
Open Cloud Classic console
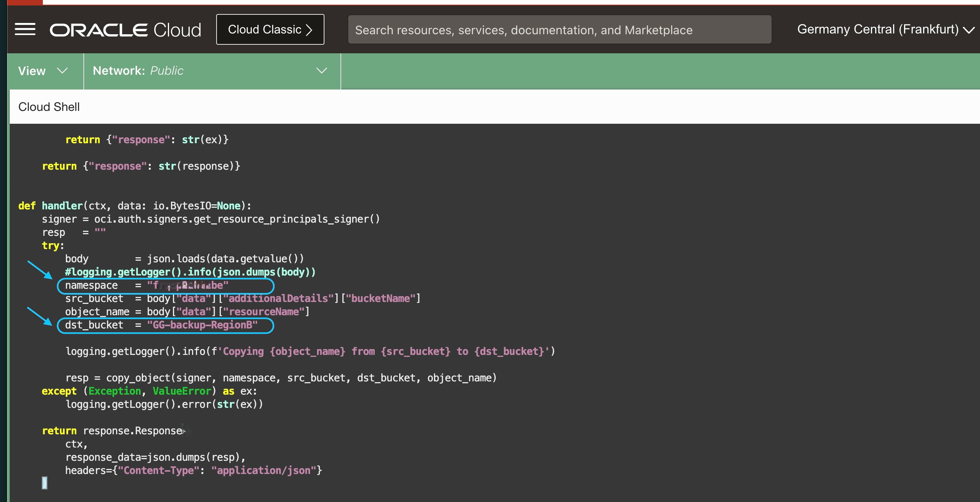(270, 30)
